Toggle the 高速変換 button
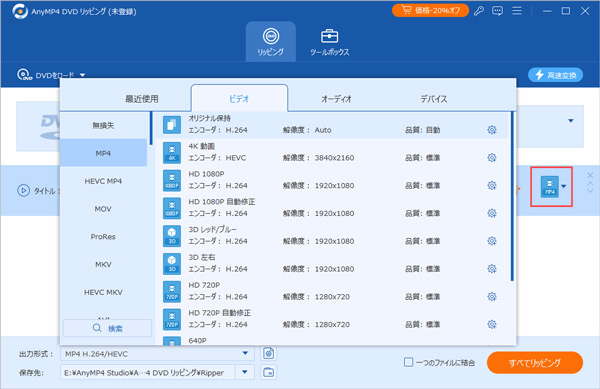Screen dimensions: 600x389 point(555,75)
